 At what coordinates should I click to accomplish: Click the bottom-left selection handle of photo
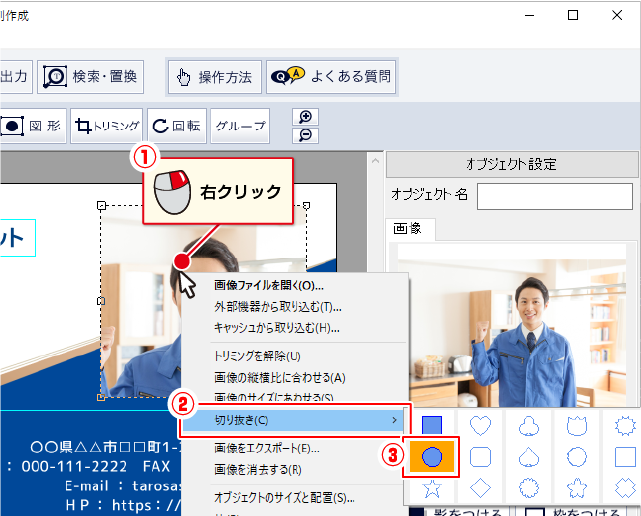(101, 397)
